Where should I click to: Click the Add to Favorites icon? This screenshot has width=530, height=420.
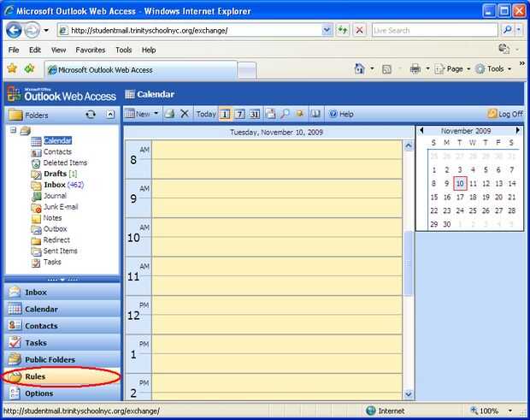pos(30,68)
